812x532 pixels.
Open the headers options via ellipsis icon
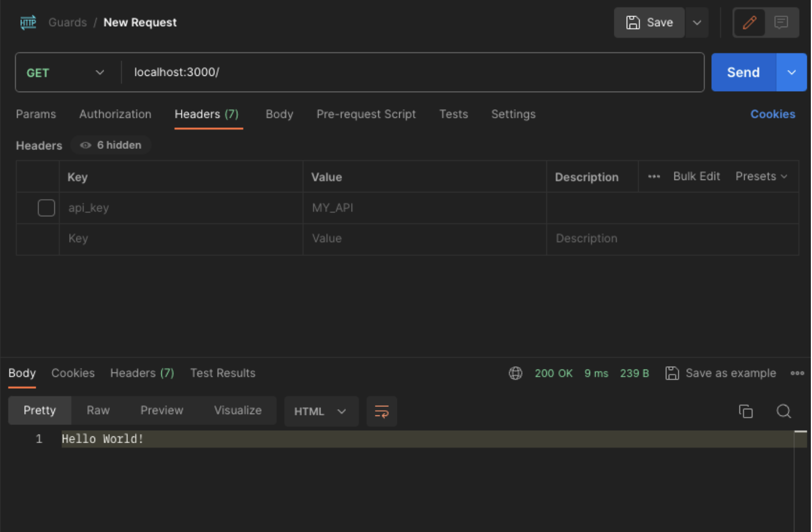pos(653,177)
